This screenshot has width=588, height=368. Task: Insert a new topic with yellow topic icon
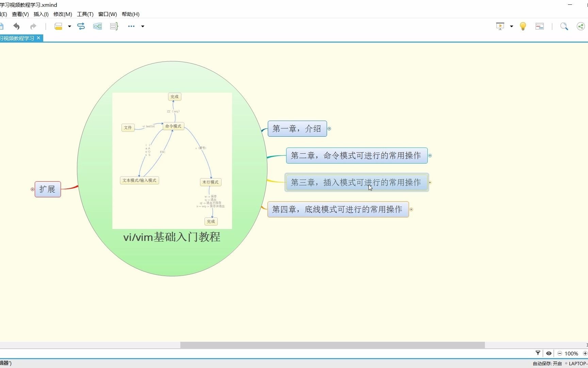point(58,26)
